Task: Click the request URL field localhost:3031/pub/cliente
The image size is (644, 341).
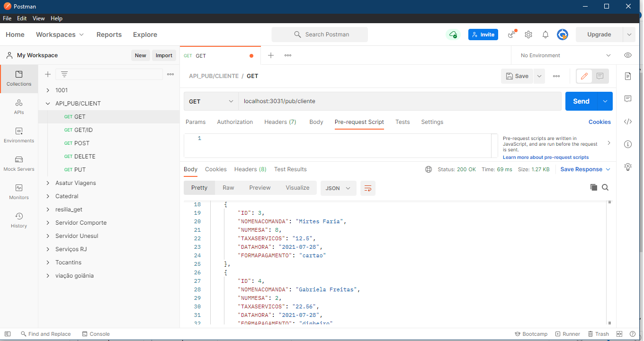Action: [331, 101]
